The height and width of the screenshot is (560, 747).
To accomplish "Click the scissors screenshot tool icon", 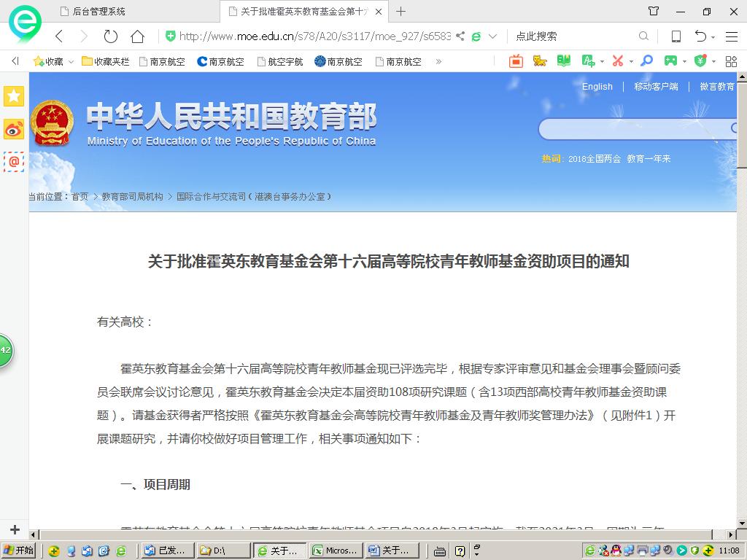I will [x=618, y=61].
